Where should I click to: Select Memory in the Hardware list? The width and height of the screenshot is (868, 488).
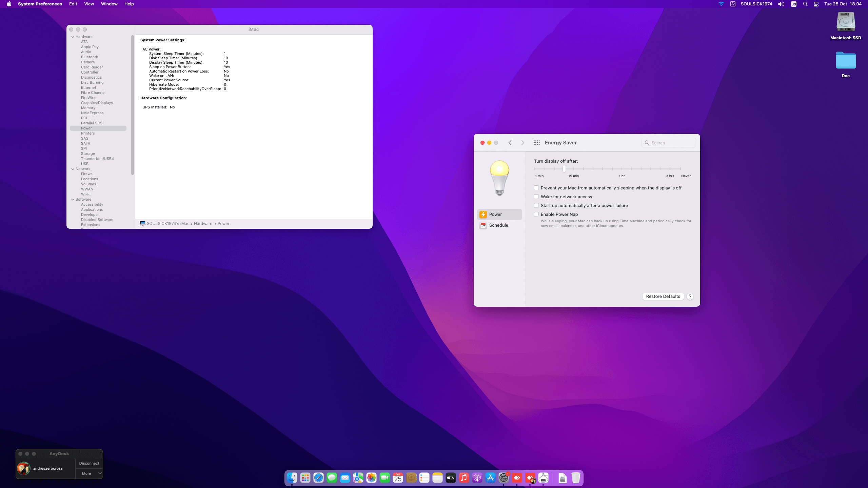click(x=88, y=108)
